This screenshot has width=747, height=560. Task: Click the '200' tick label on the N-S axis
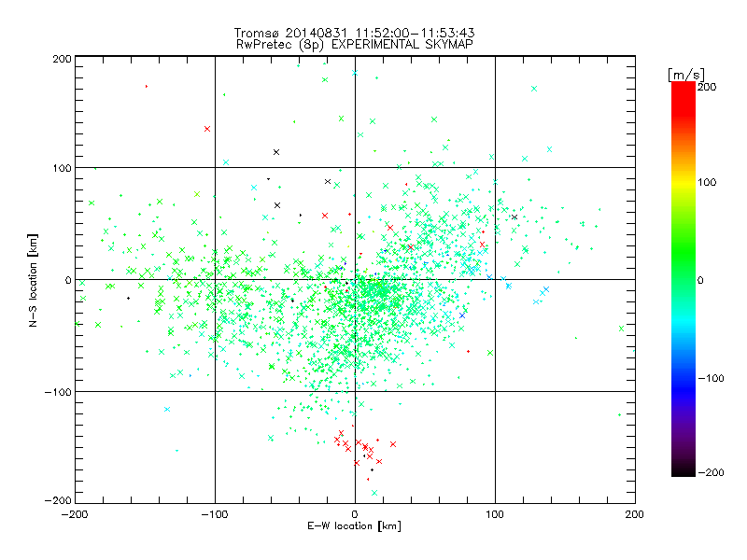(x=62, y=59)
